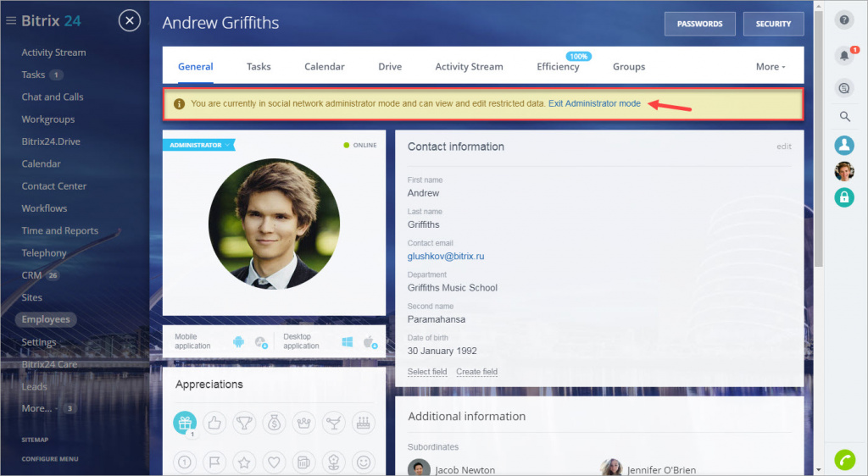Click the green lock icon
The image size is (868, 476).
(844, 197)
